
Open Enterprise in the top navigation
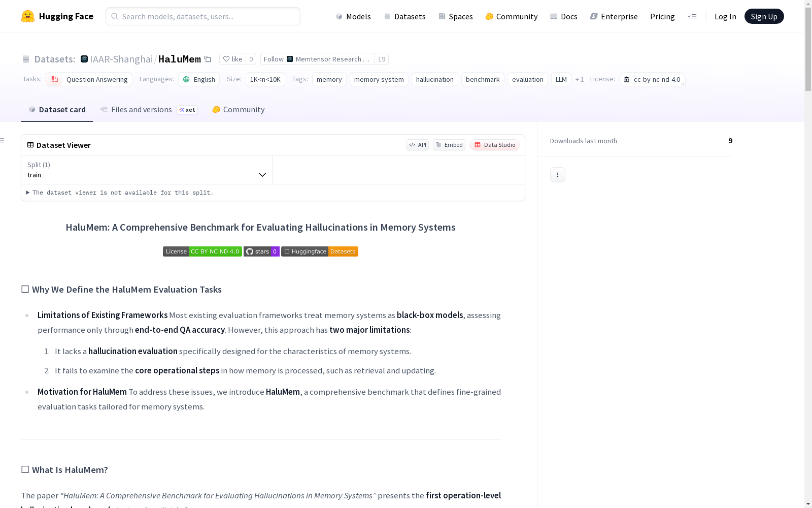[614, 16]
